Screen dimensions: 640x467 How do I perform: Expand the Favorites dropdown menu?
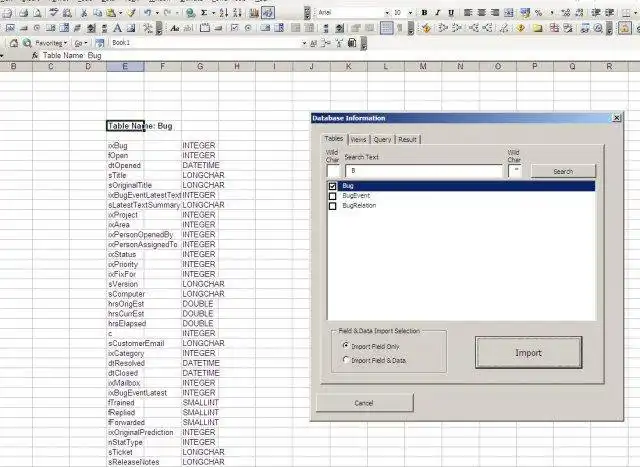pos(50,43)
